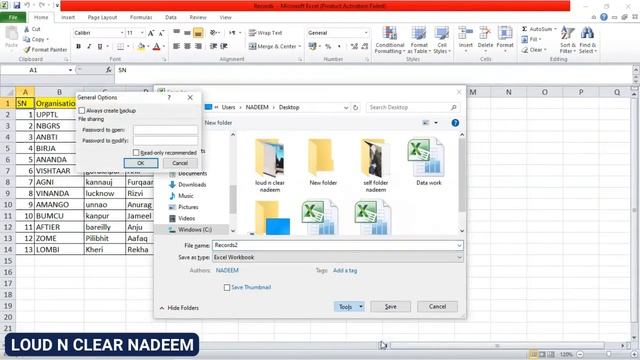Click OK in General Options dialog

pyautogui.click(x=141, y=163)
